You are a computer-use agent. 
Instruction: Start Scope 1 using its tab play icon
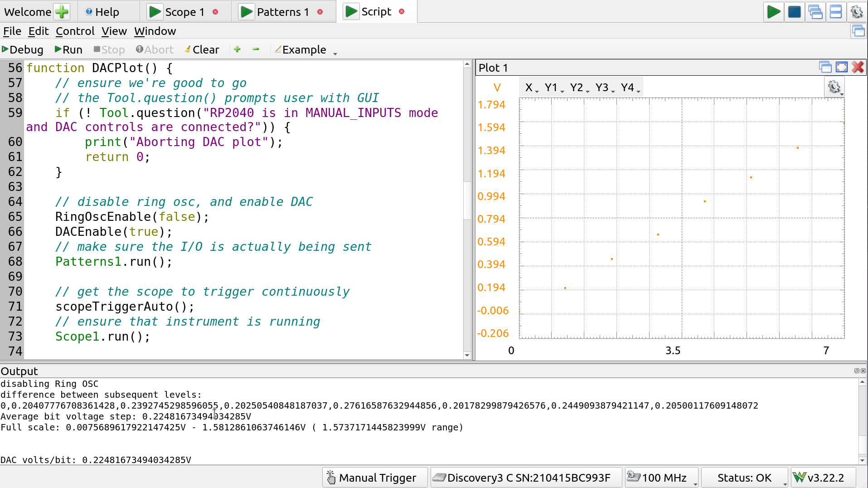coord(155,12)
